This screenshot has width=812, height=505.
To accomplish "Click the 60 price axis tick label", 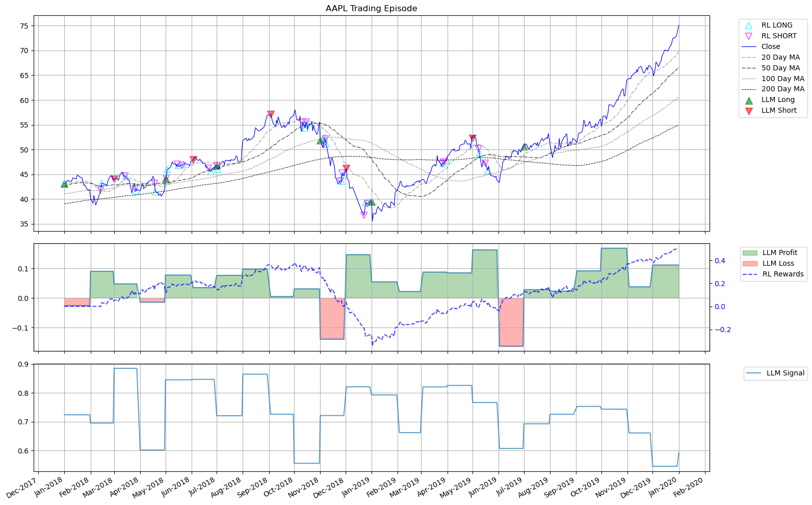I will (x=25, y=100).
